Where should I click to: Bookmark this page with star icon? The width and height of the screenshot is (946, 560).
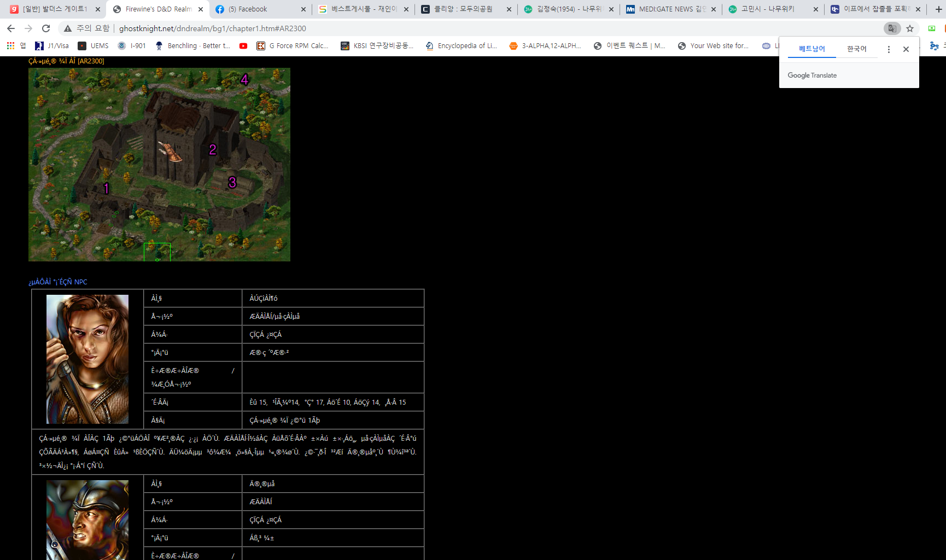pyautogui.click(x=910, y=28)
